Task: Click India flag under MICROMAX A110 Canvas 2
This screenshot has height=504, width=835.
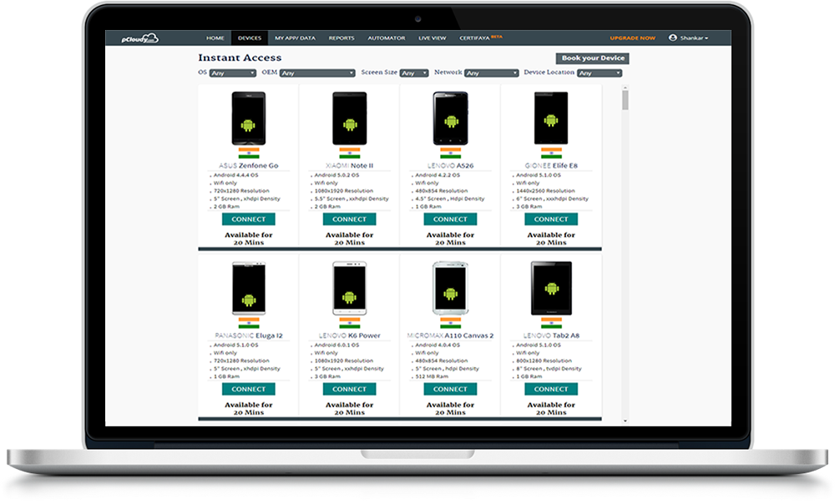Action: click(x=451, y=323)
